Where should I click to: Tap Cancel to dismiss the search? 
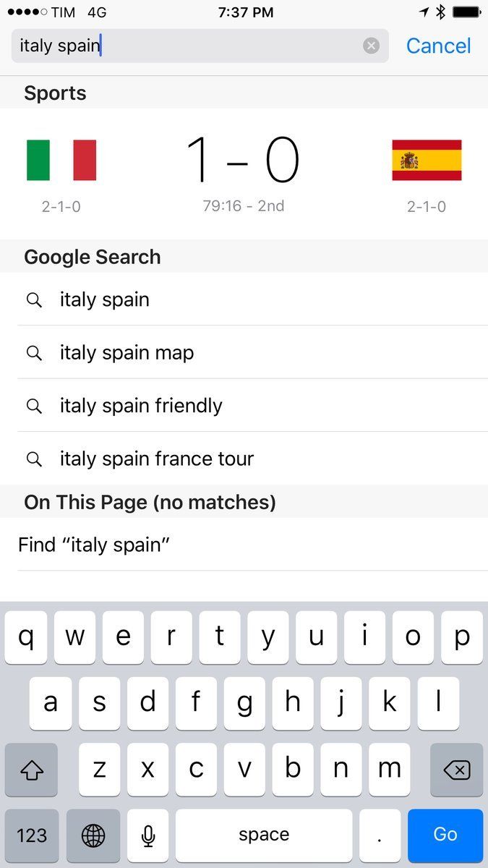[x=438, y=46]
